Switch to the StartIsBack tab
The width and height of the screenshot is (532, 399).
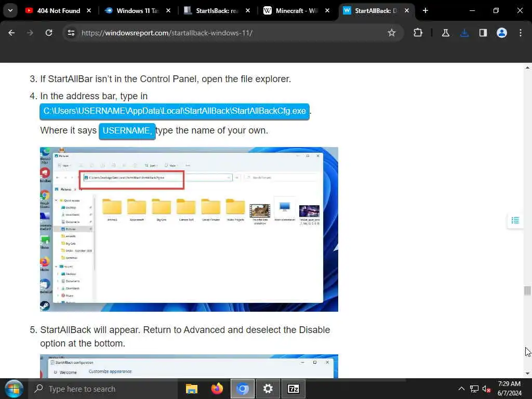pyautogui.click(x=217, y=10)
